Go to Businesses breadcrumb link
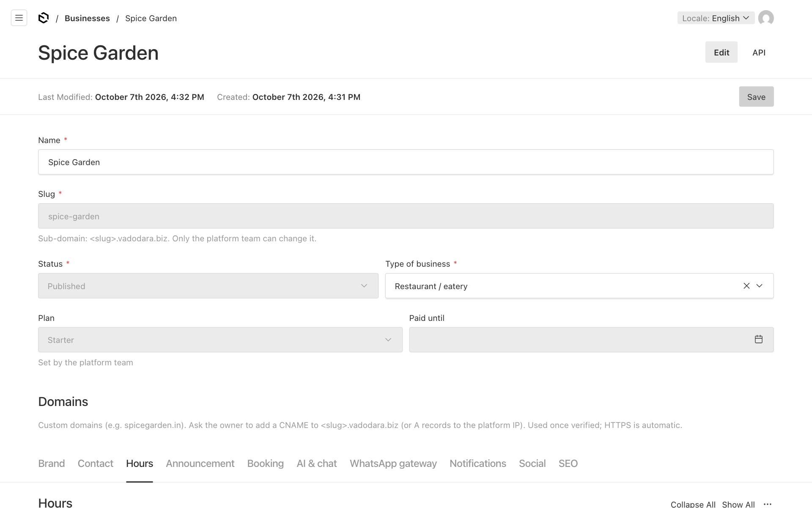Image resolution: width=812 pixels, height=508 pixels. [x=87, y=18]
